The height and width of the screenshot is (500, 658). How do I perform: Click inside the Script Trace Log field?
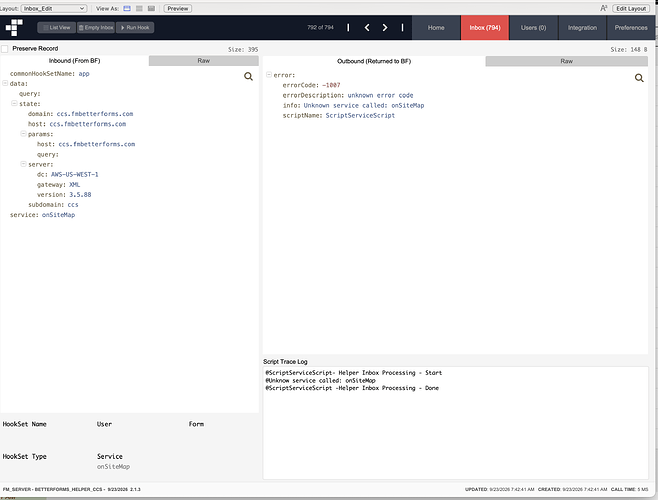click(x=455, y=423)
